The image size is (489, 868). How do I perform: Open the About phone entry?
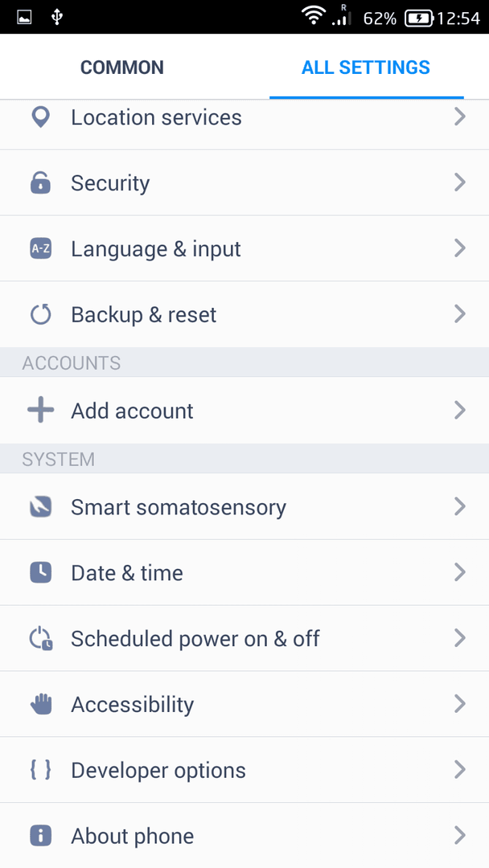[244, 836]
